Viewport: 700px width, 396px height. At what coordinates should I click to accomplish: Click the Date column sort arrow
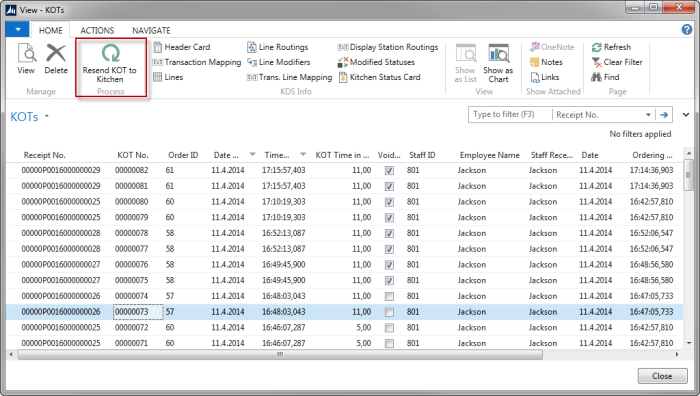252,154
